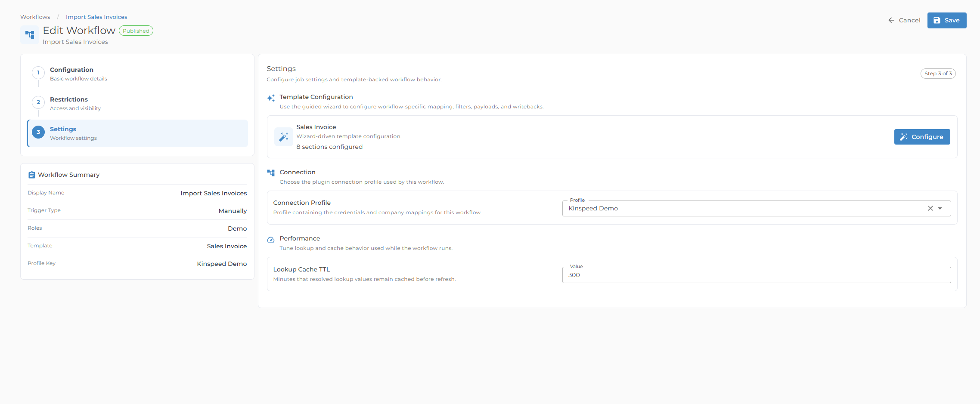Click the Step 3 of 3 indicator

[938, 74]
